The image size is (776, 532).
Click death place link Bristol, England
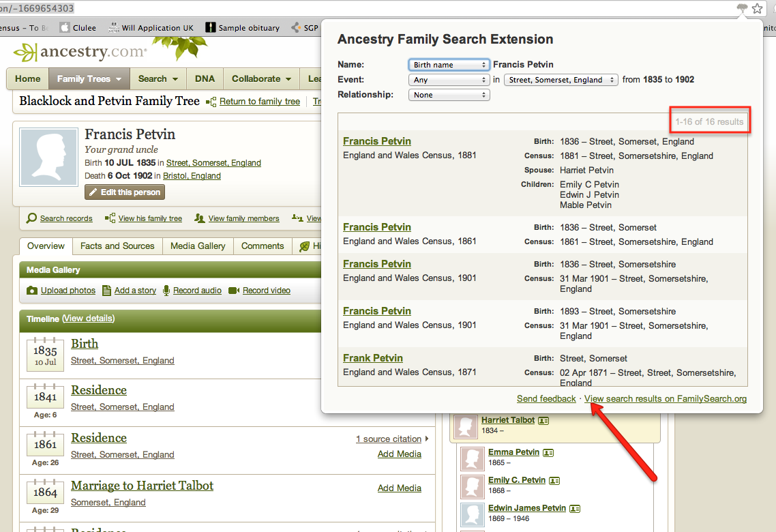tap(192, 176)
